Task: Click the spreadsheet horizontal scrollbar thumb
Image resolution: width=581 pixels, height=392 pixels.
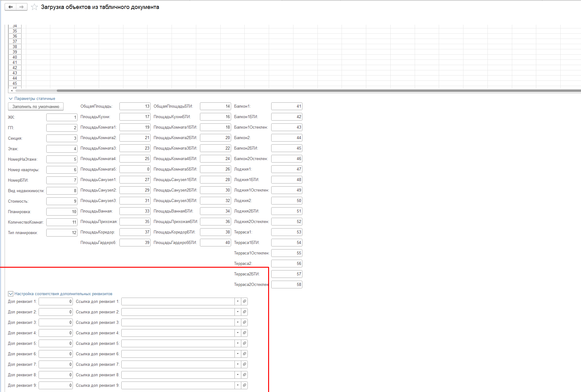Action: [x=319, y=91]
